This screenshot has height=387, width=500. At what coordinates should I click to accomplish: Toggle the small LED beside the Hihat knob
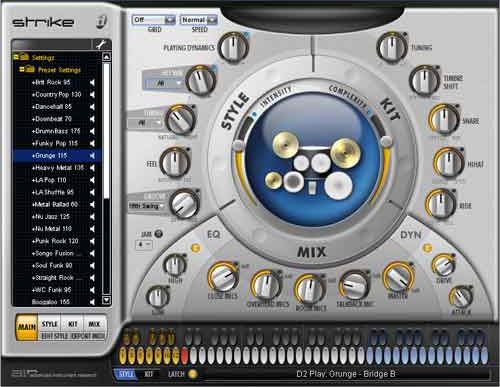tap(462, 149)
